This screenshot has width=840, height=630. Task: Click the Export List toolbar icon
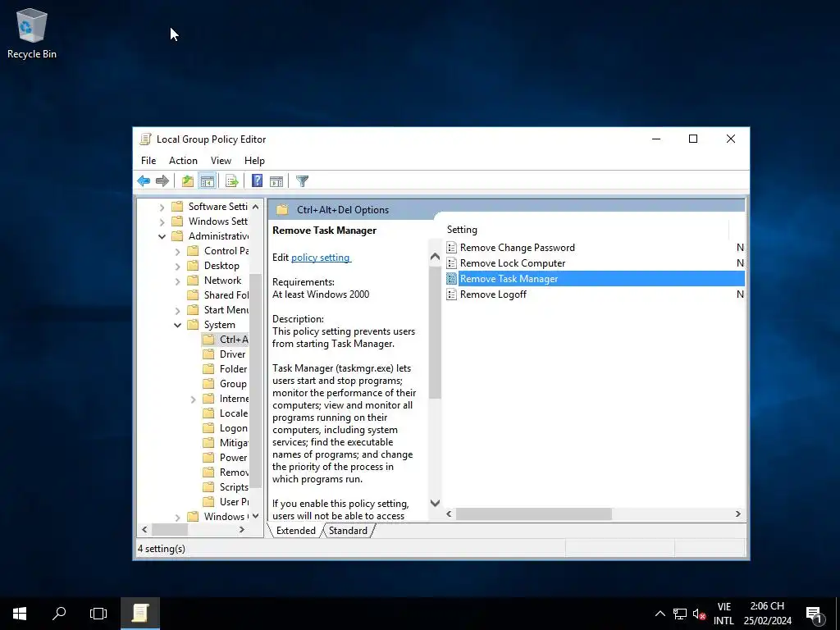[x=232, y=181]
